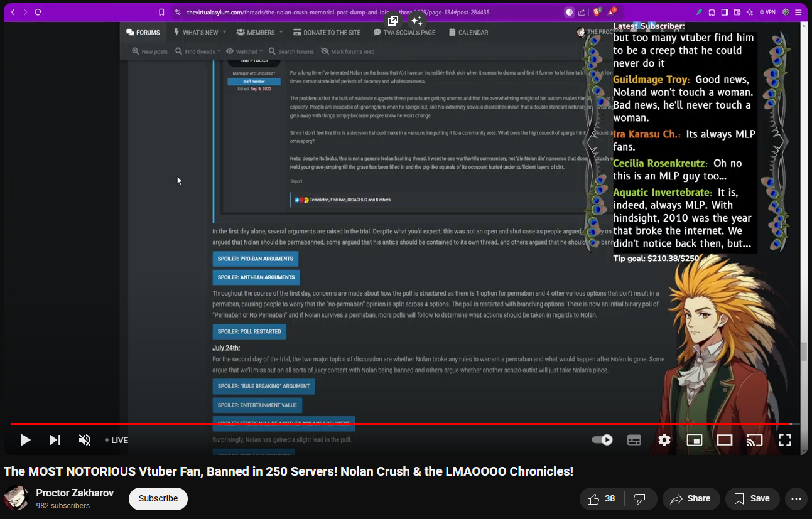Cast video to TV
Image resolution: width=812 pixels, height=519 pixels.
tap(755, 440)
